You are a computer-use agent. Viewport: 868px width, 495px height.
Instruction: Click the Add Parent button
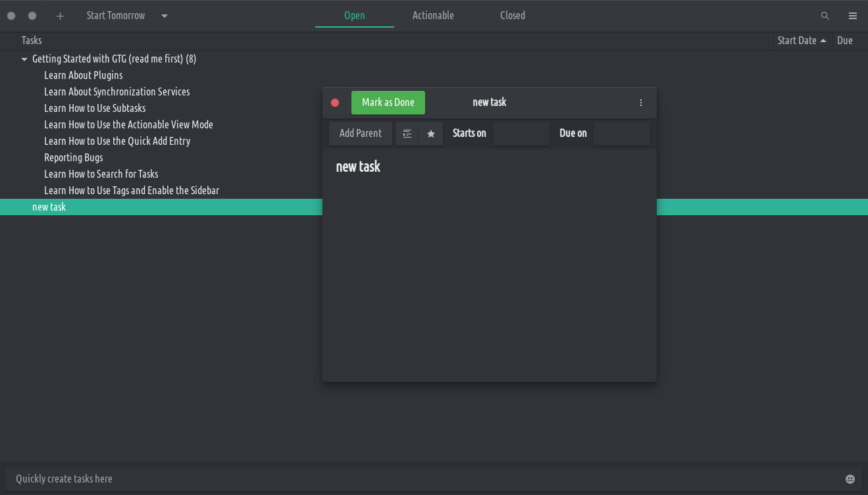(x=361, y=134)
